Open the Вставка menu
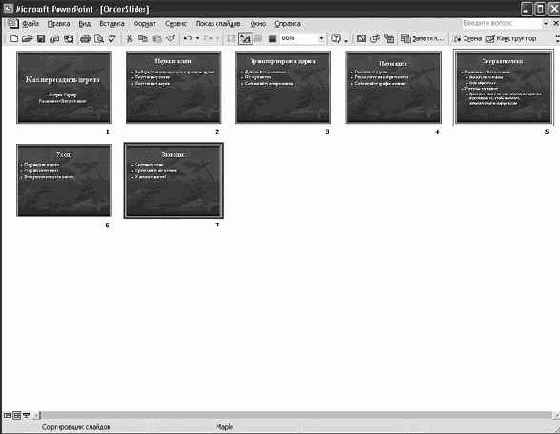Viewport: 560px width, 434px height. coord(112,24)
